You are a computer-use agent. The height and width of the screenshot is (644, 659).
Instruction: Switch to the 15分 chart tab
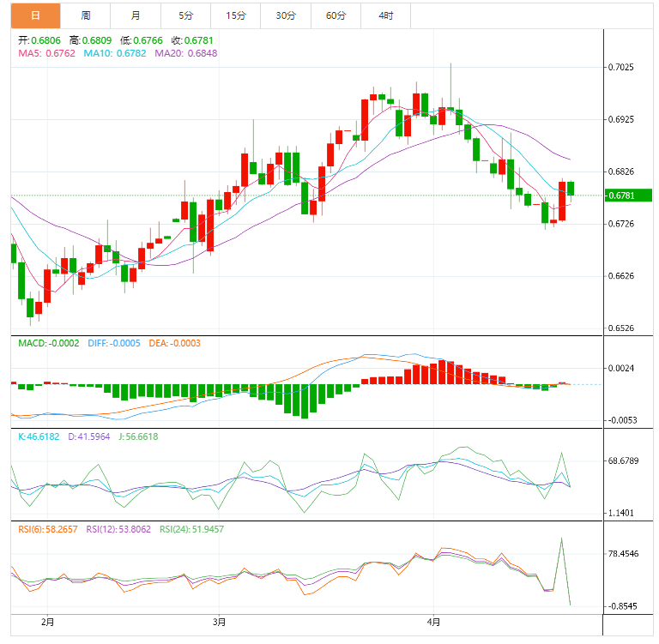235,16
